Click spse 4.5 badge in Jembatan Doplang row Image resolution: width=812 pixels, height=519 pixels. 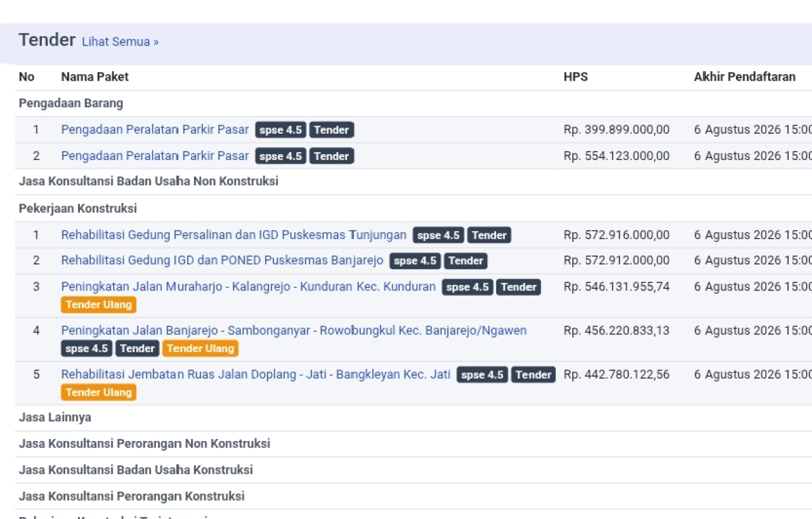[x=482, y=375]
